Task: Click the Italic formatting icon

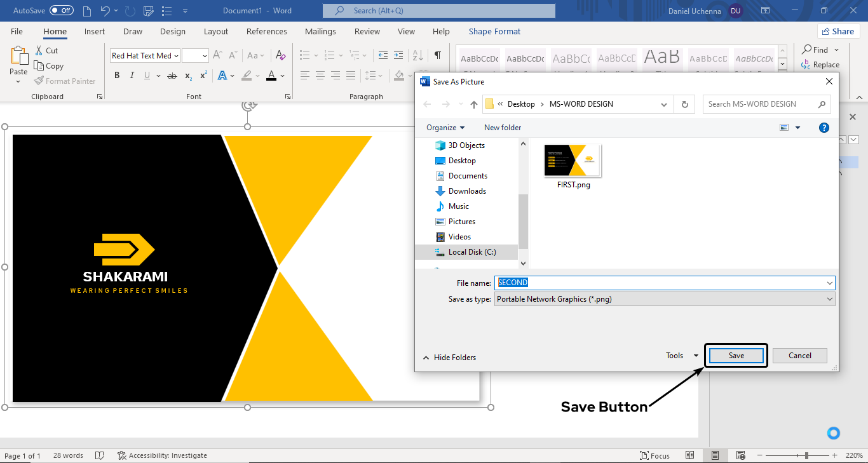Action: tap(132, 76)
